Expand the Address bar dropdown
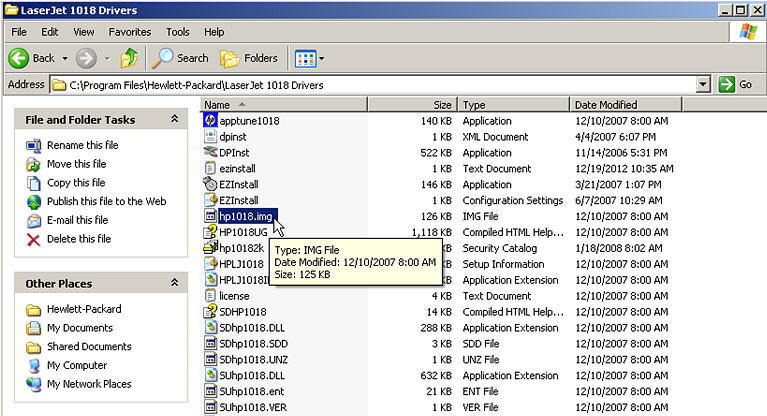767x416 pixels. [x=703, y=84]
